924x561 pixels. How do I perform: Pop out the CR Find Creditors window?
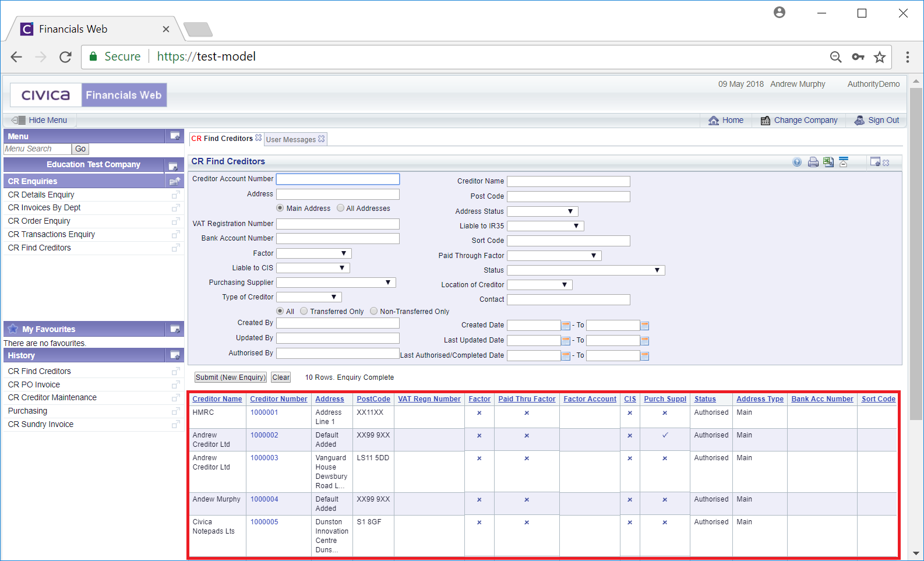[x=875, y=162]
